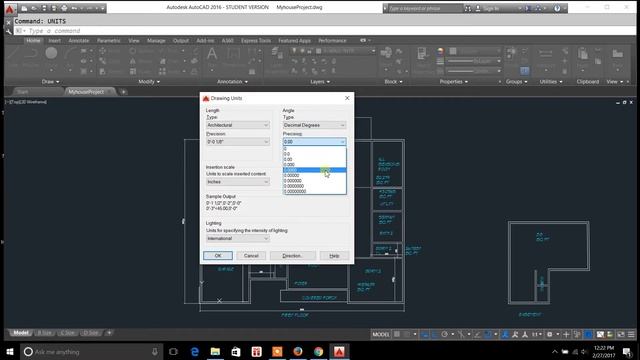
Task: Click the Paste icon in Clipboard panel
Action: click(x=583, y=53)
